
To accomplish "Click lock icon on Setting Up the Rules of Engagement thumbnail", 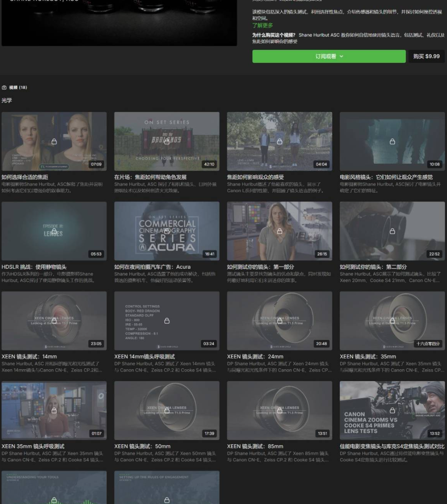I will click(x=167, y=500).
